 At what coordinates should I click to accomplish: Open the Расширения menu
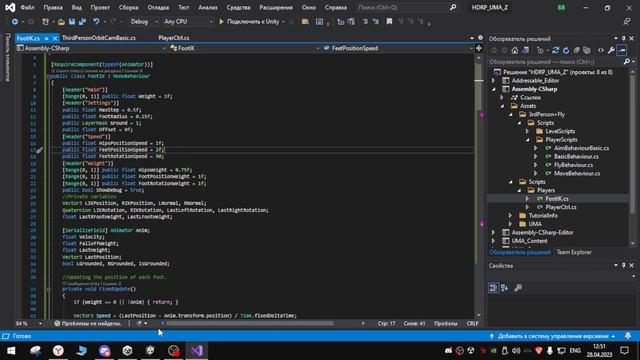pos(276,7)
